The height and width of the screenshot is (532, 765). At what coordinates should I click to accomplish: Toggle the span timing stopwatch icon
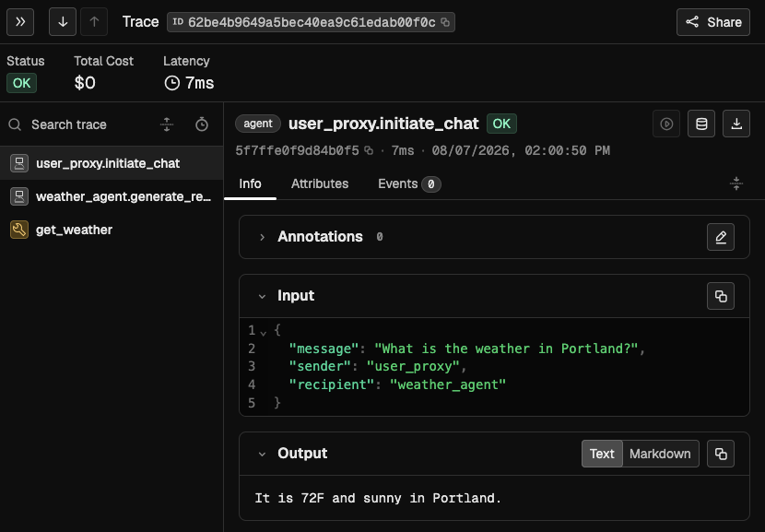click(x=202, y=124)
